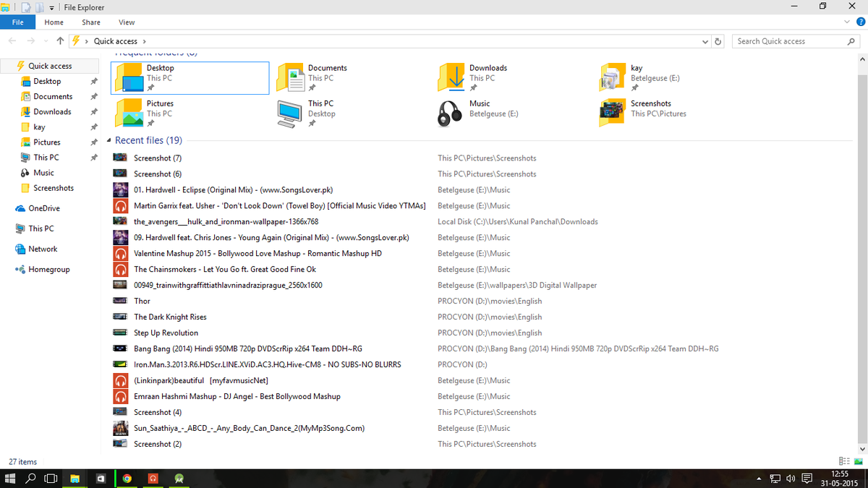Image resolution: width=868 pixels, height=488 pixels.
Task: Open Desktop in the navigation pane
Action: pos(47,81)
